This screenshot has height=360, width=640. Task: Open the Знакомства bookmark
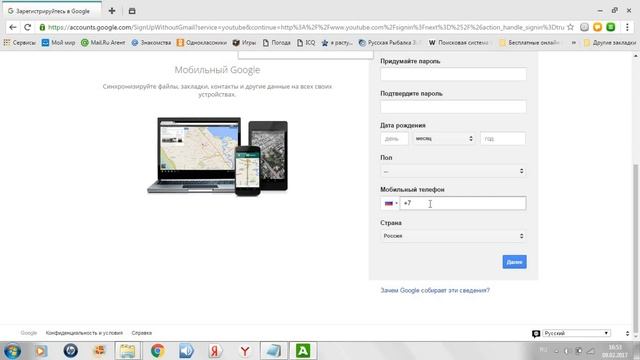click(x=151, y=42)
